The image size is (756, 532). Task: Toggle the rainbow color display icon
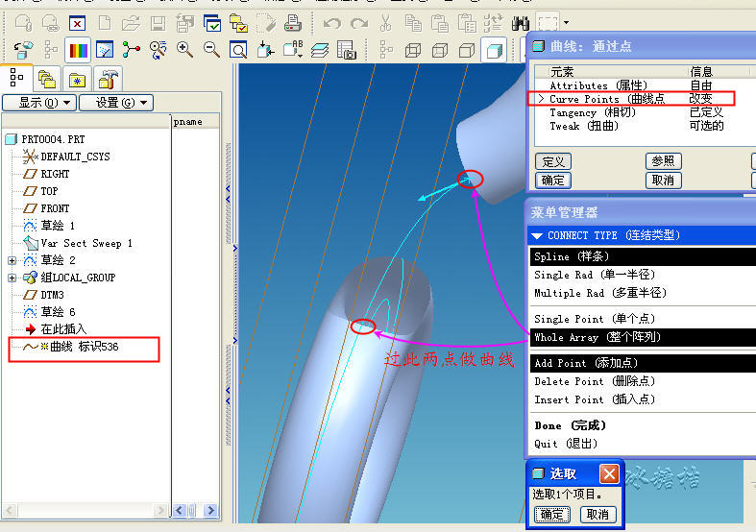[78, 50]
